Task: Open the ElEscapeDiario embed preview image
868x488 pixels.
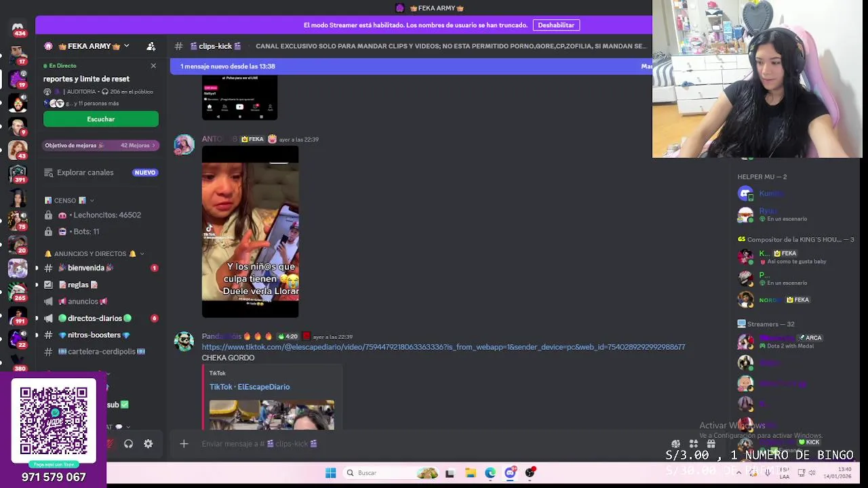Action: pos(272,415)
